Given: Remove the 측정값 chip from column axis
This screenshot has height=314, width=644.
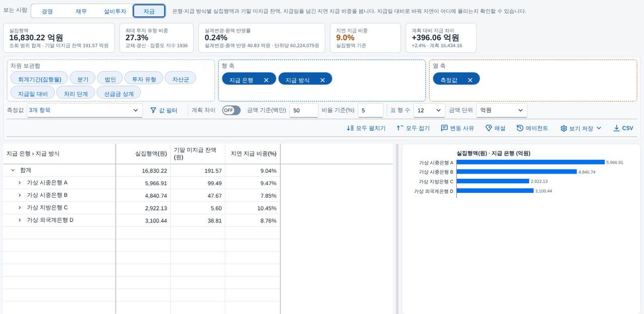Looking at the screenshot, I should [470, 80].
